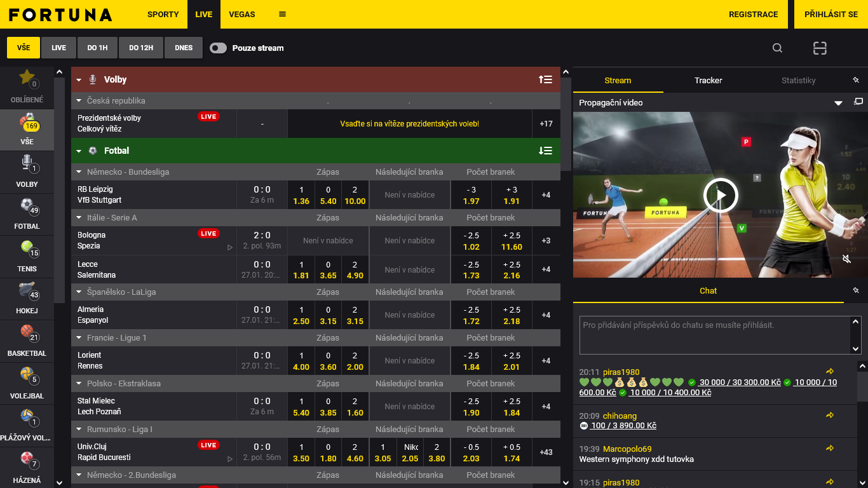868x488 pixels.
Task: Toggle Pouze stream switch
Action: [218, 48]
